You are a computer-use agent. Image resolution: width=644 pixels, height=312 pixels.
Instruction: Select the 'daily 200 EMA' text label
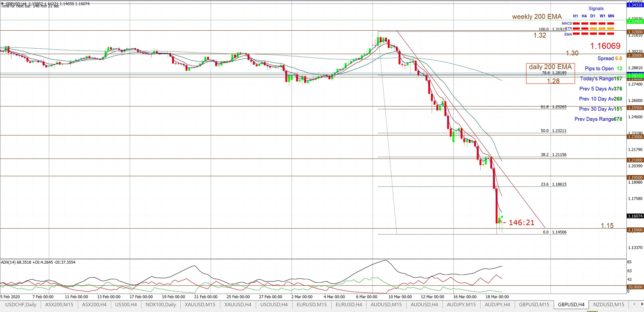point(550,67)
